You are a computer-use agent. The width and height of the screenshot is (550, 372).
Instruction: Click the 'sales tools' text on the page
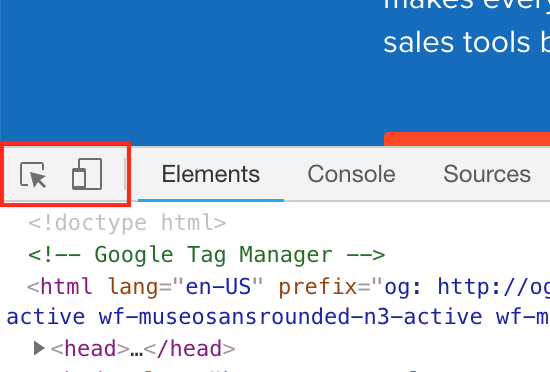(456, 43)
